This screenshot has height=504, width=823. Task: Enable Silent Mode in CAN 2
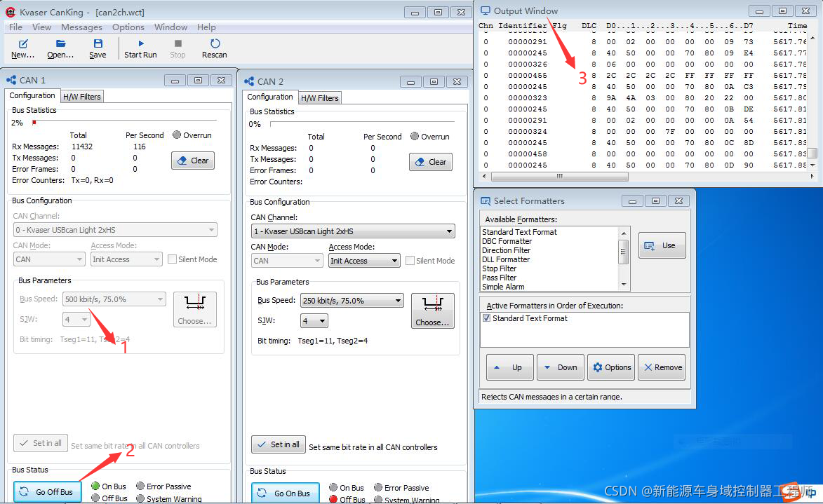(410, 261)
